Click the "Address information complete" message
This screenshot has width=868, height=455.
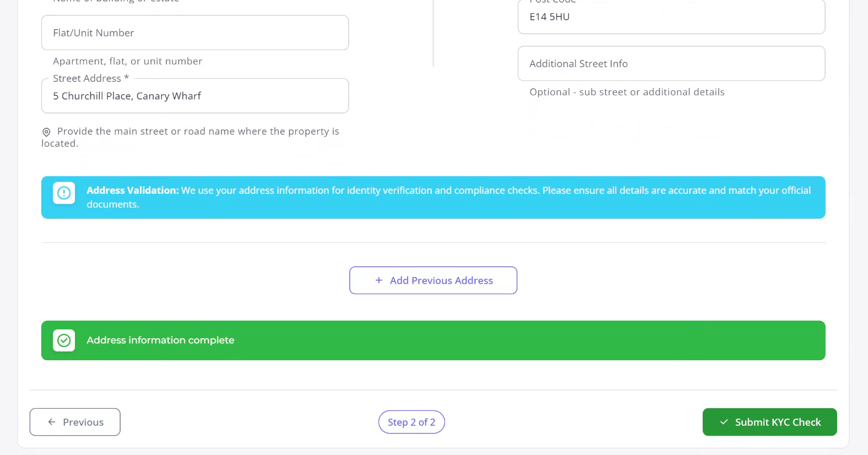coord(160,340)
